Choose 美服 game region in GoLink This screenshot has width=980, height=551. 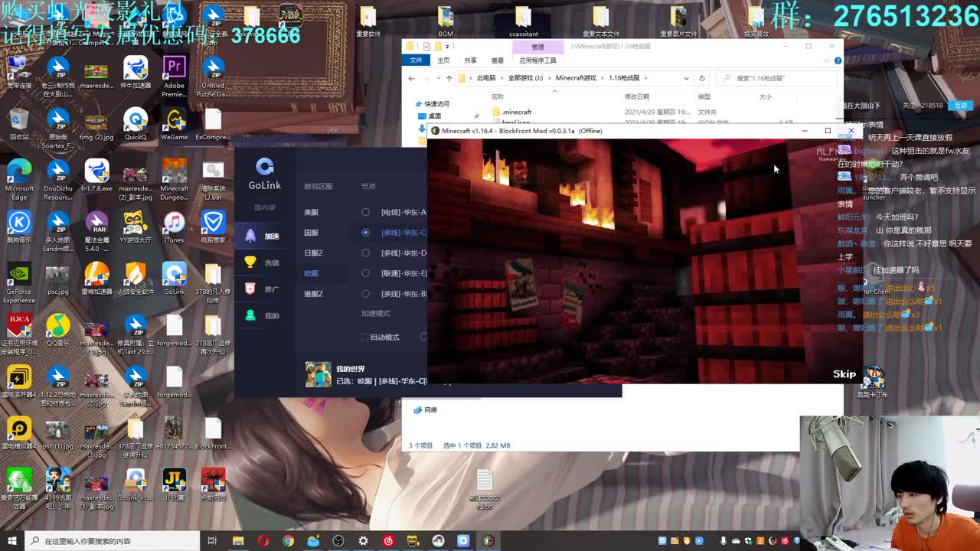311,212
